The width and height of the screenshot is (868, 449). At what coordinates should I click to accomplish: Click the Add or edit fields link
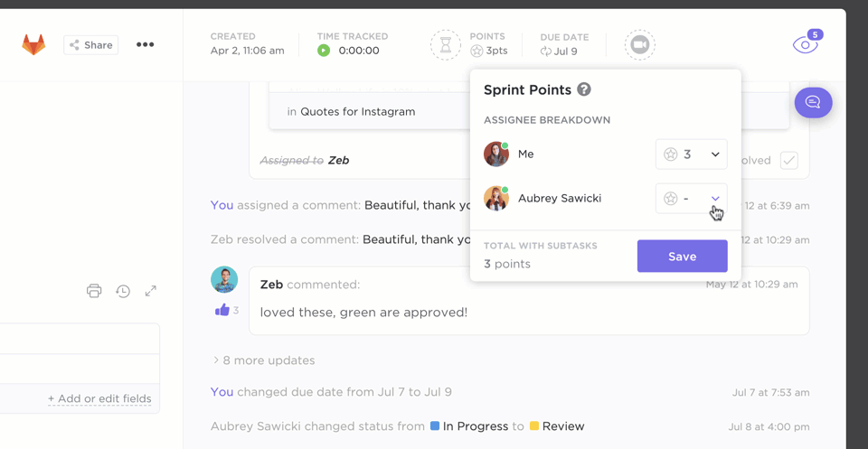[x=99, y=398]
